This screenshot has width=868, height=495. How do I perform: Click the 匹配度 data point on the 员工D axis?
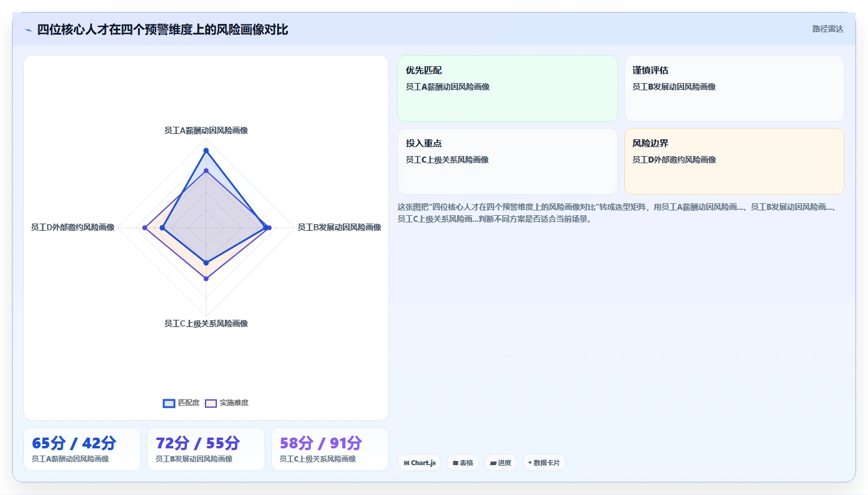tap(162, 228)
